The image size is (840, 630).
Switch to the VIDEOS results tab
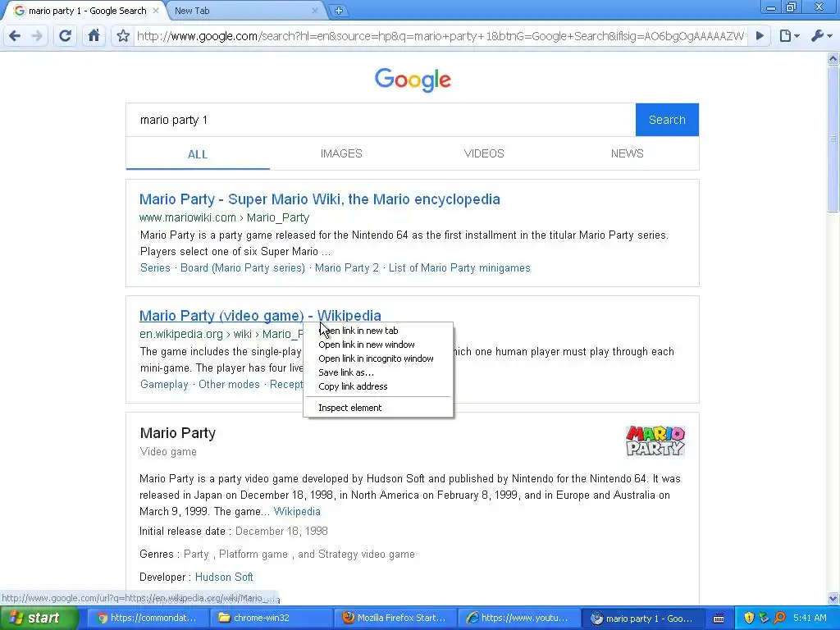484,153
